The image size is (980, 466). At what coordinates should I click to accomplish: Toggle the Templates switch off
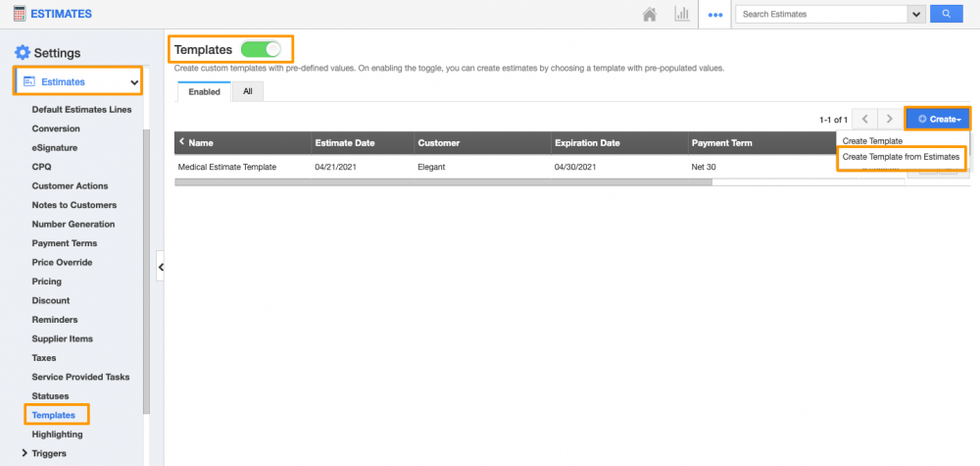(x=260, y=48)
